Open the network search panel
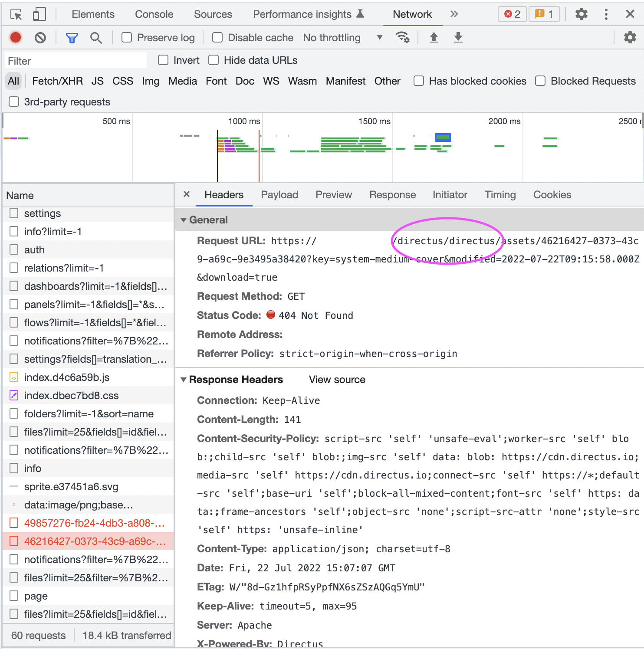644x649 pixels. [96, 38]
